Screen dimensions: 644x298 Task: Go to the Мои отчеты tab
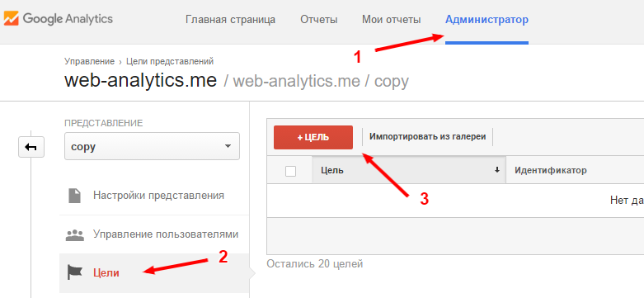(x=392, y=19)
